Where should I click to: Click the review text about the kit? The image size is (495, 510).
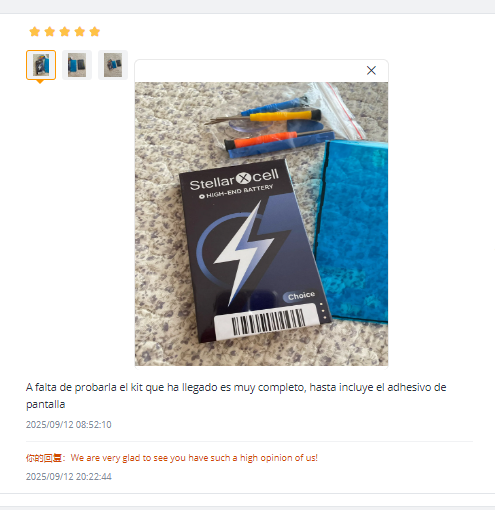click(236, 396)
